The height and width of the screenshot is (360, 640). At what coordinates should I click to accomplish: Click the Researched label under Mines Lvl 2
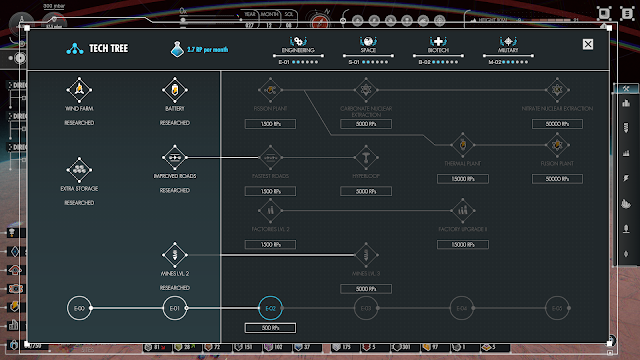pos(175,288)
